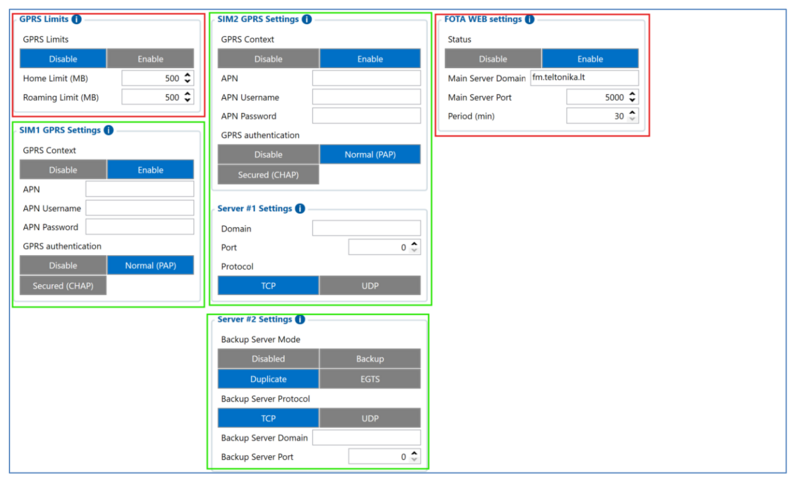Choose Secured (CHAP) authentication for SIM1

click(63, 286)
